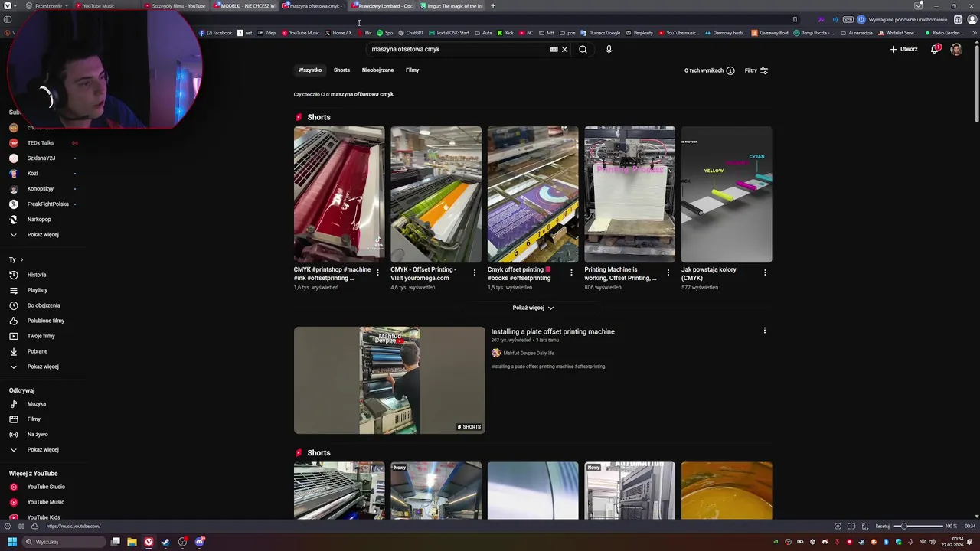The height and width of the screenshot is (551, 980).
Task: Adjust the browser zoom slider
Action: [919, 526]
